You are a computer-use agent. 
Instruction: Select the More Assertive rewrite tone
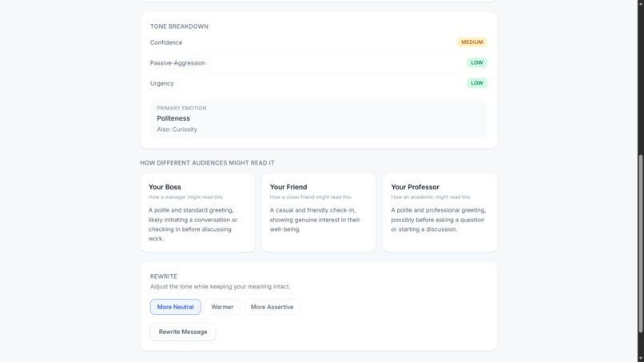[x=272, y=307]
